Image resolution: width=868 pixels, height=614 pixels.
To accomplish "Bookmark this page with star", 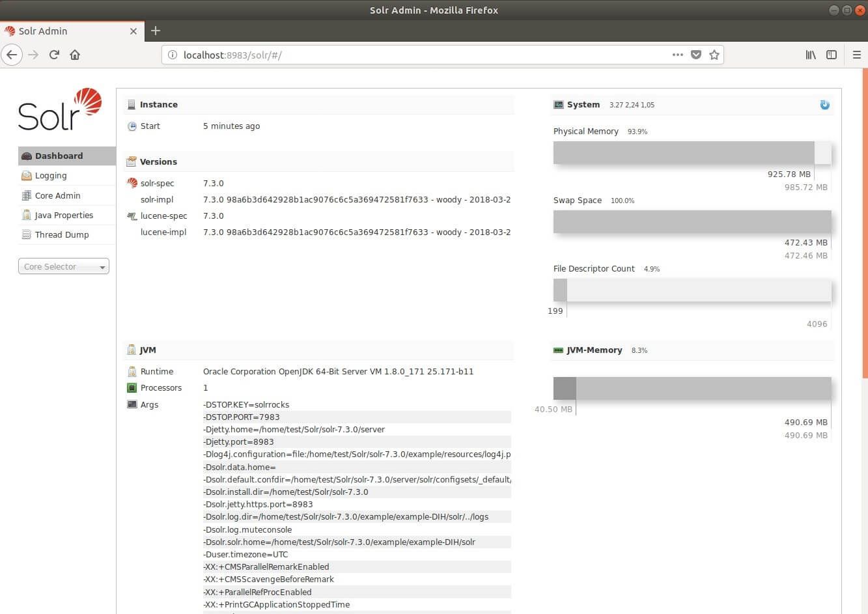I will [714, 55].
